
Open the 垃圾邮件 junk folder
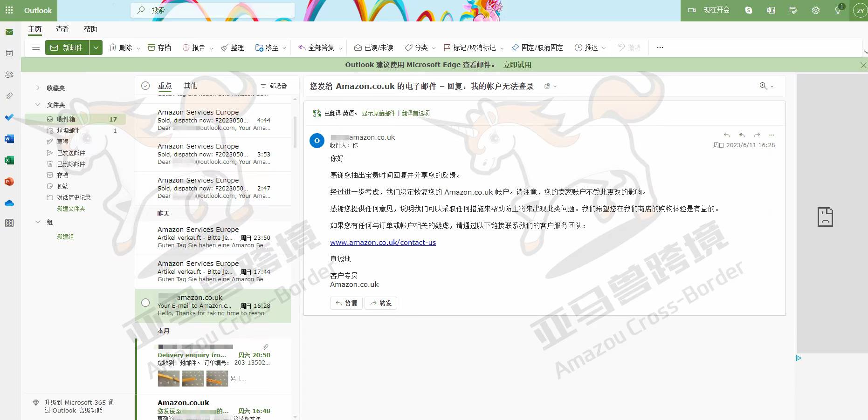[76, 130]
